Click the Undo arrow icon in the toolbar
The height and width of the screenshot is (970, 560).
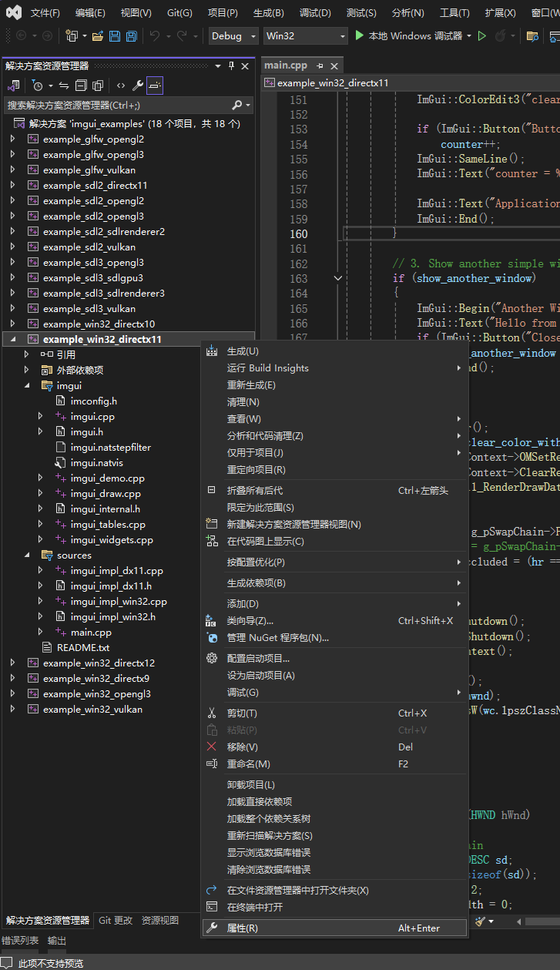pyautogui.click(x=155, y=36)
